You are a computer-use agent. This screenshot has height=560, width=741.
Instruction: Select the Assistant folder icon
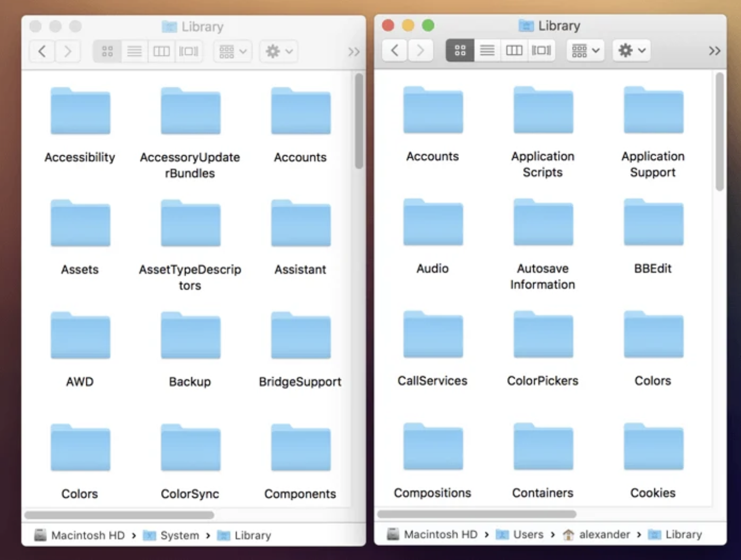point(301,223)
